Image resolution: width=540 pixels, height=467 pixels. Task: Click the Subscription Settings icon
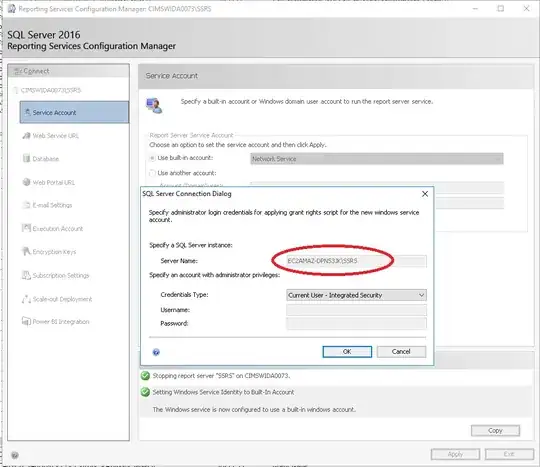(27, 275)
